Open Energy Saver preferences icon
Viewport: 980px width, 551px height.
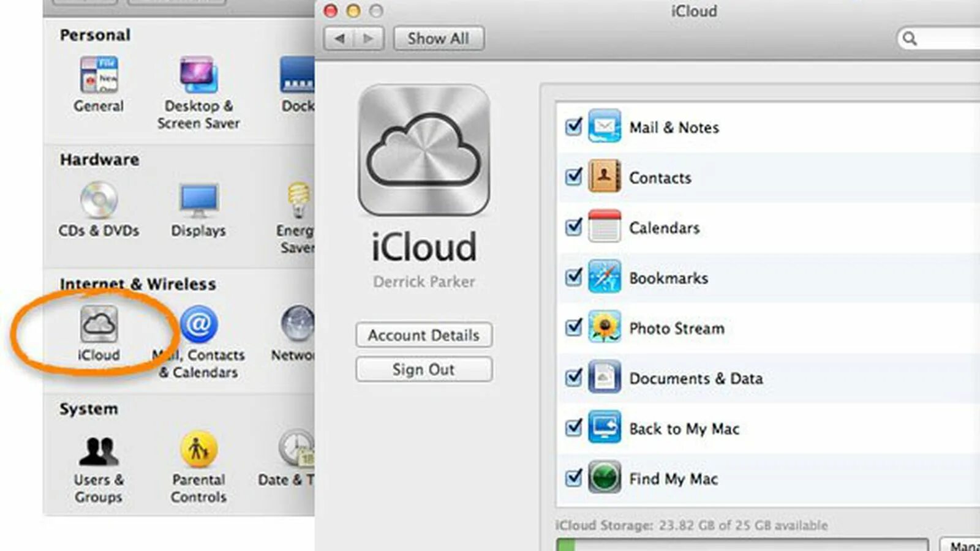point(299,200)
